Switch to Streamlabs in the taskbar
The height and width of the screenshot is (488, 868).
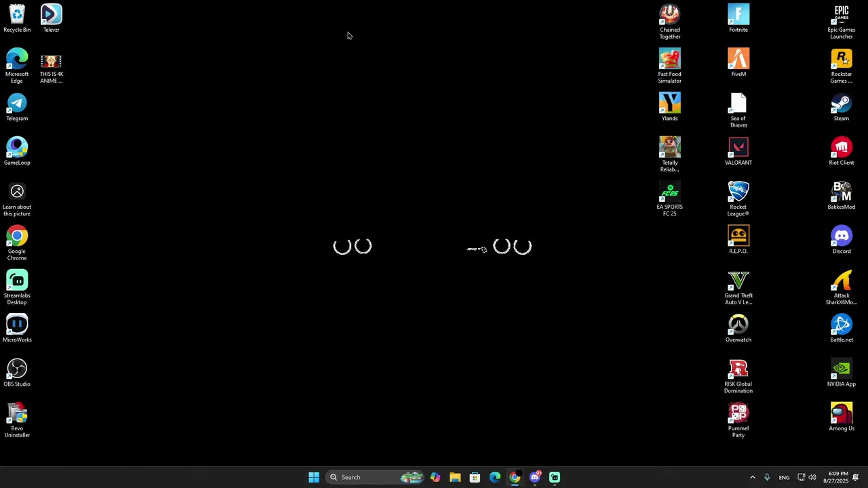[555, 477]
